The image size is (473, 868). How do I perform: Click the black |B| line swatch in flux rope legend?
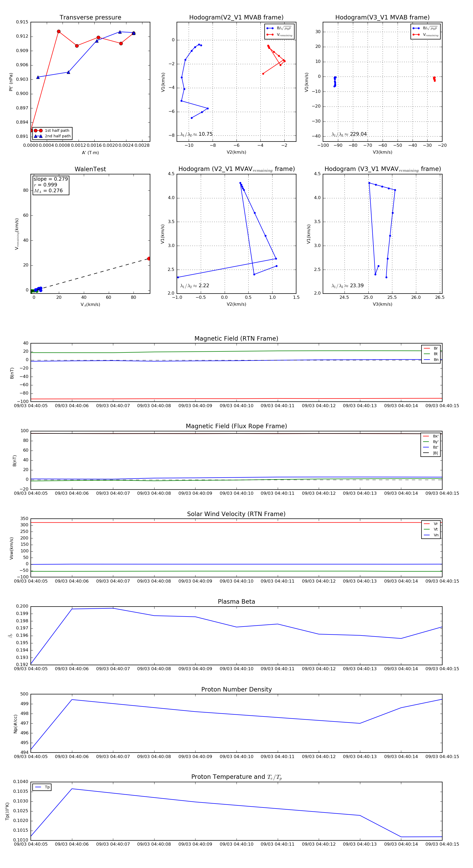(426, 453)
